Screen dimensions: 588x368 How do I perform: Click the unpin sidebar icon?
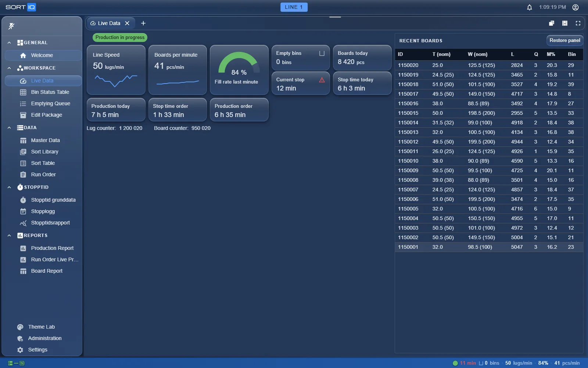(11, 26)
